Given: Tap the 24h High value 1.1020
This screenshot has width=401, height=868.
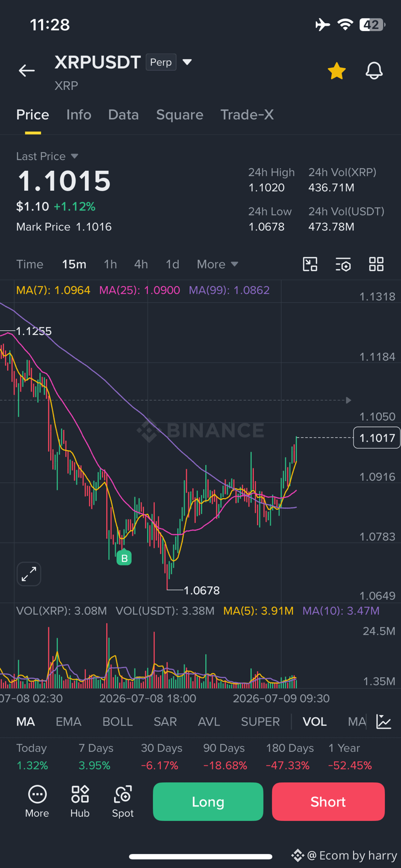Looking at the screenshot, I should point(266,188).
